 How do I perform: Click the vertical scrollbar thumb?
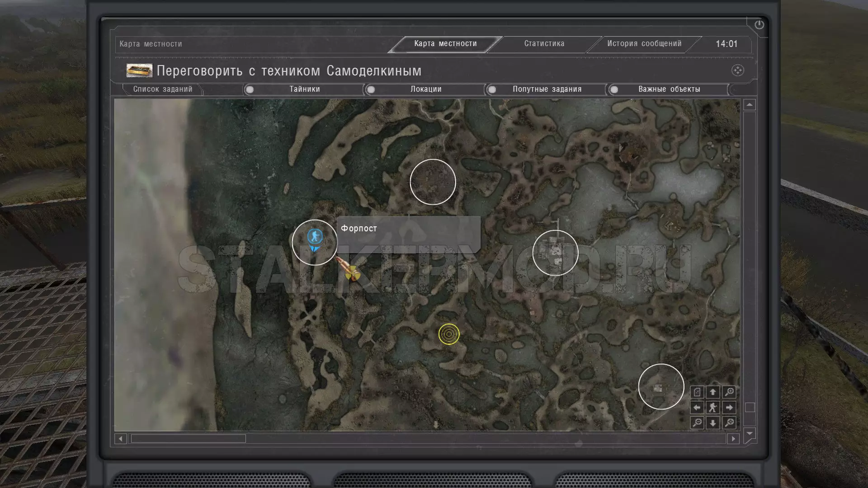click(x=750, y=408)
